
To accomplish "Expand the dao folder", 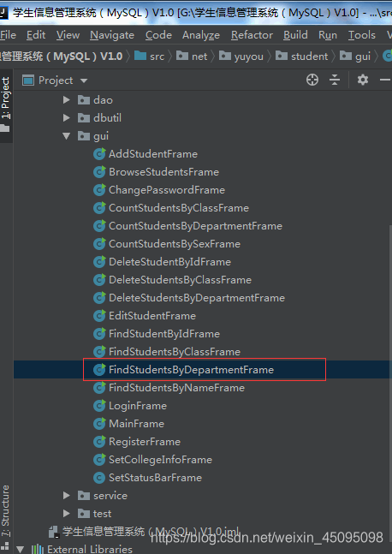I will pyautogui.click(x=66, y=100).
